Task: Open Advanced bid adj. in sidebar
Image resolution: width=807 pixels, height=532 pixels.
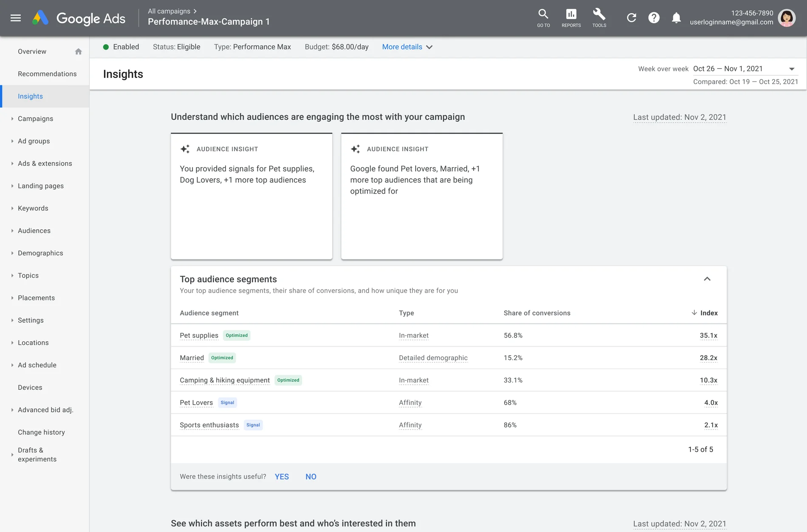Action: [45, 410]
